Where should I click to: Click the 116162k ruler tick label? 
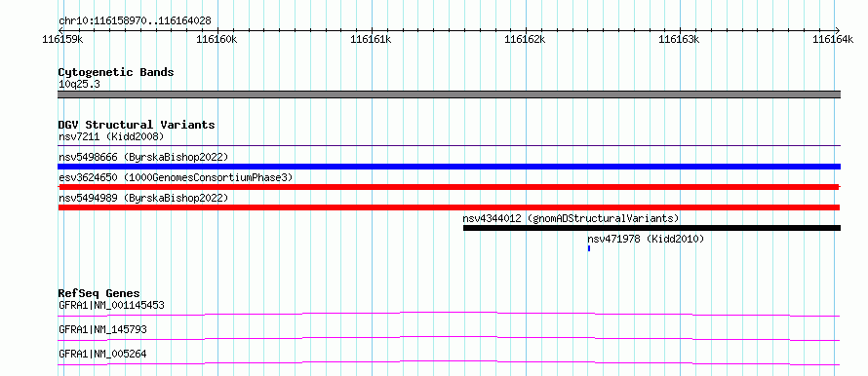click(526, 39)
